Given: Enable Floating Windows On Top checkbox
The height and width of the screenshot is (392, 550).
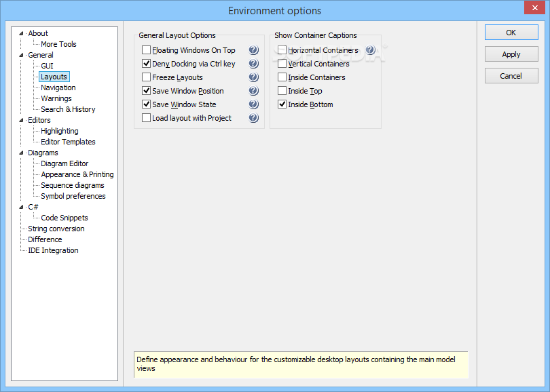Looking at the screenshot, I should tap(146, 50).
